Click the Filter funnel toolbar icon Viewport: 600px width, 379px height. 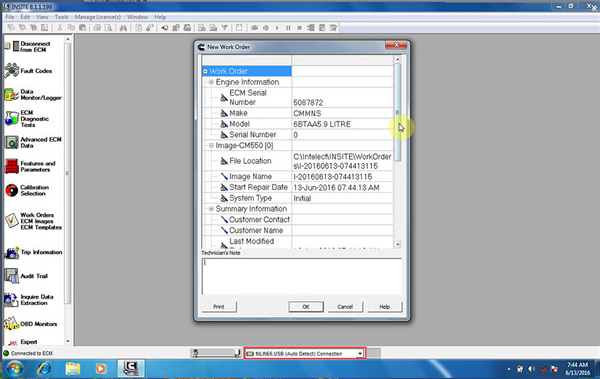coord(225,28)
